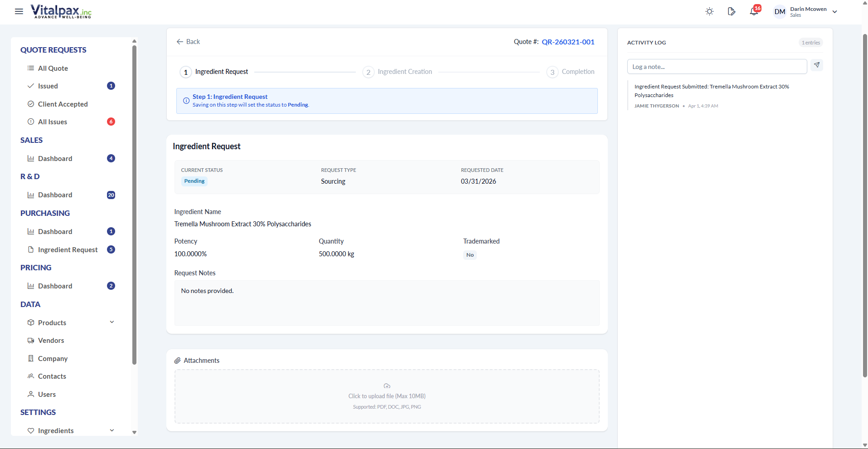Click ingredient name Tremella Mushroom Extract text
The height and width of the screenshot is (449, 868).
(243, 224)
